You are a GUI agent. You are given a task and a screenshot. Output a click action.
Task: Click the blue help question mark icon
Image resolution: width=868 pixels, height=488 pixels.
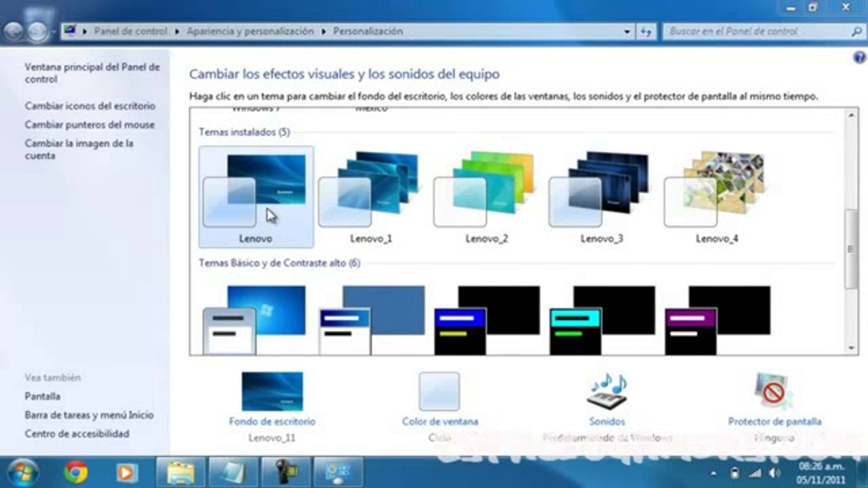coord(859,58)
